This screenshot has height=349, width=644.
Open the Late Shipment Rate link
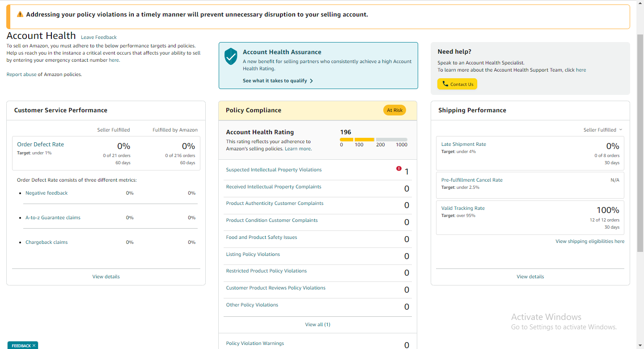464,144
